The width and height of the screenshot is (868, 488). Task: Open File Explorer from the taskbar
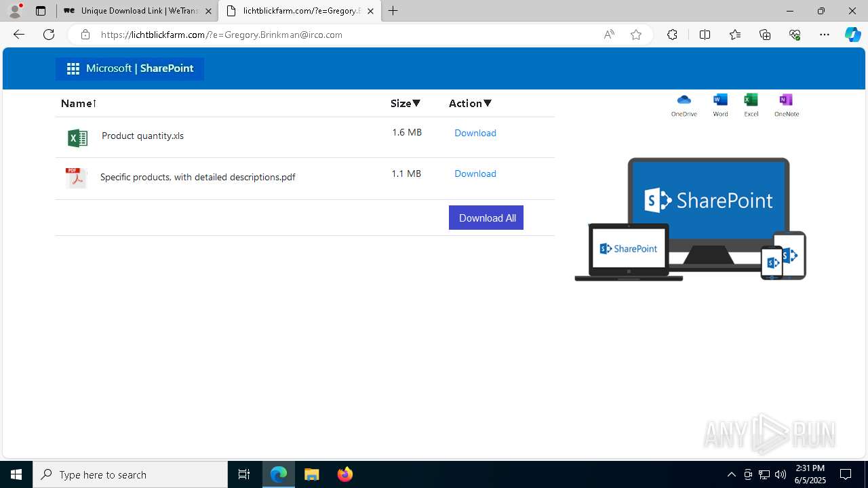(x=312, y=474)
